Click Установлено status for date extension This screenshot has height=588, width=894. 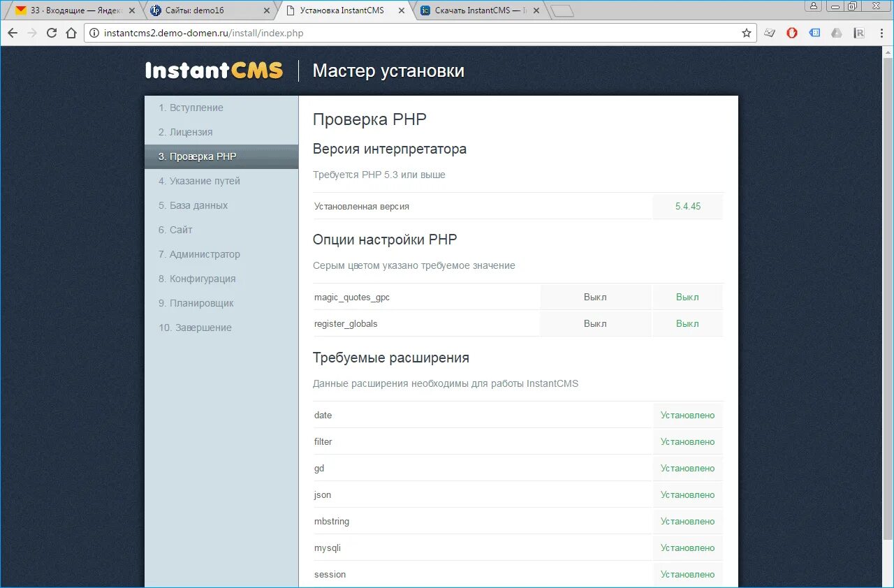(x=688, y=415)
